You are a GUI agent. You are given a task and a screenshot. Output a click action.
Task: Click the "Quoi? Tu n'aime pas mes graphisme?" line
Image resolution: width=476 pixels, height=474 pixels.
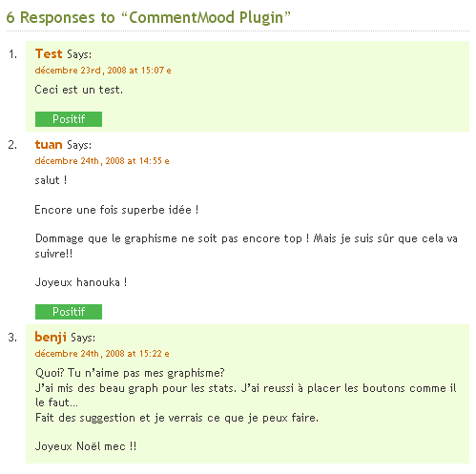click(x=130, y=373)
